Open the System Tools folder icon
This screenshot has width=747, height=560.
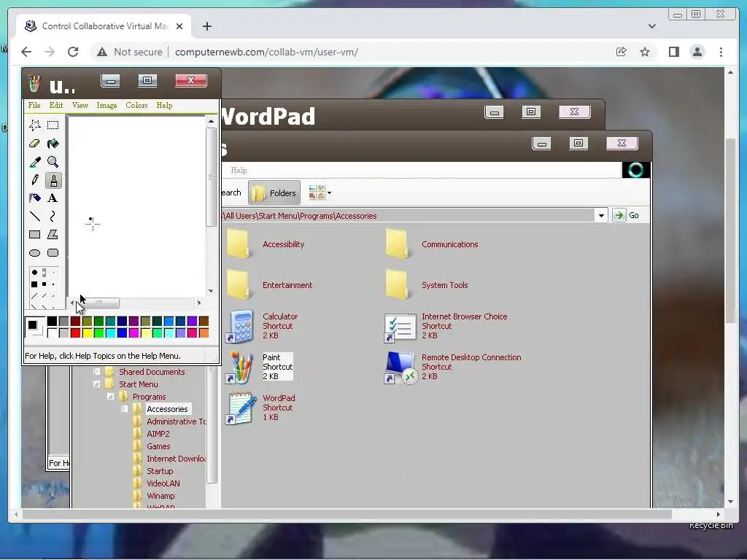(398, 284)
